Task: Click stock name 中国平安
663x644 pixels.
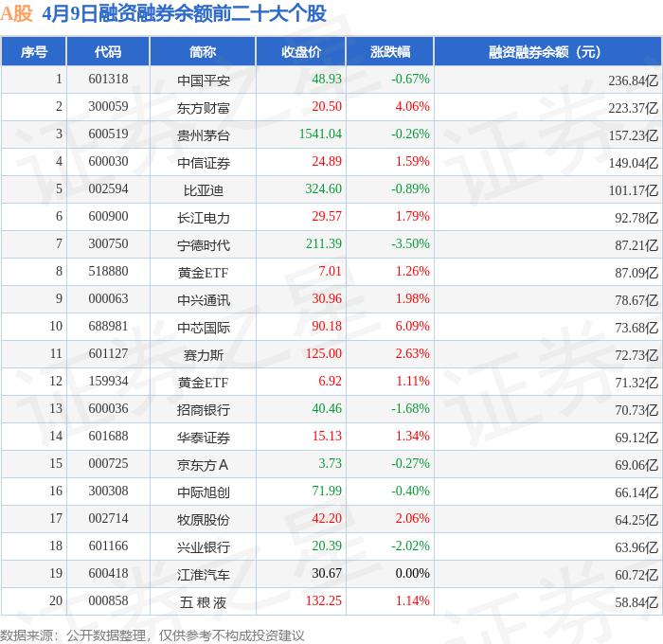Action: pyautogui.click(x=204, y=80)
